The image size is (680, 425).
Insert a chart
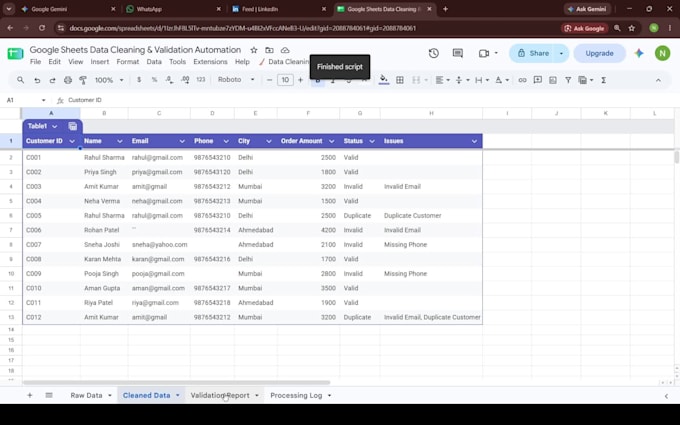pos(552,80)
